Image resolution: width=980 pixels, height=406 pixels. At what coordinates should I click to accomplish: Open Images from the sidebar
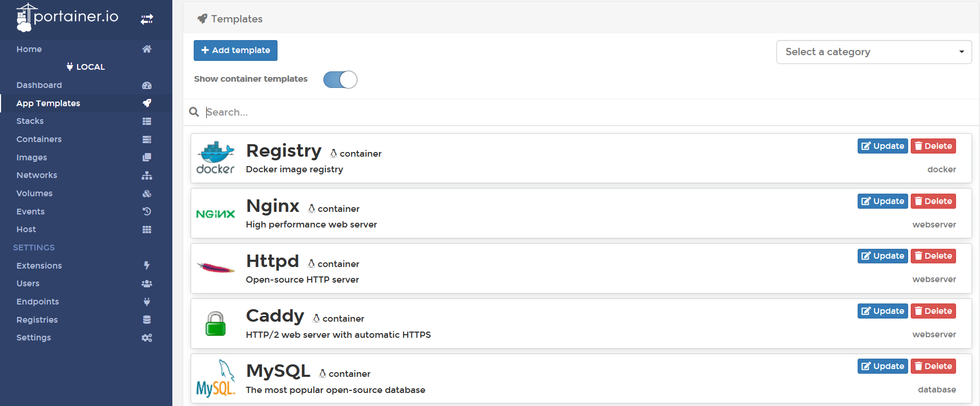click(32, 157)
